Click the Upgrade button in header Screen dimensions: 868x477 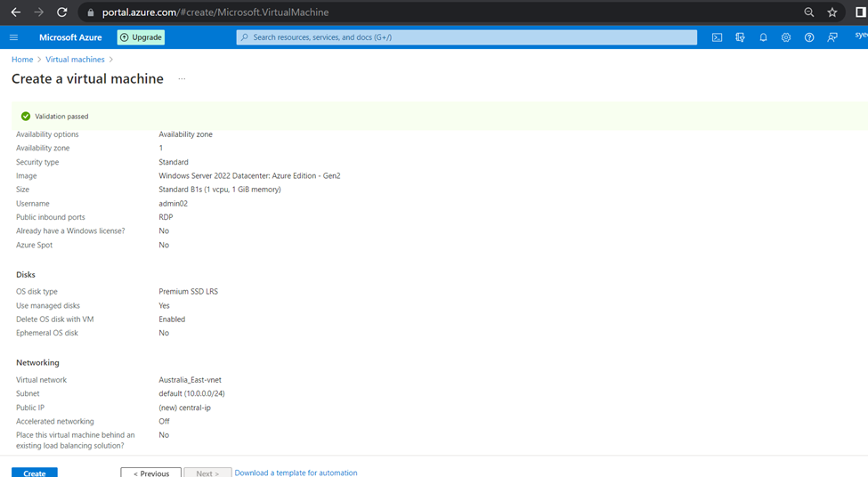point(141,37)
